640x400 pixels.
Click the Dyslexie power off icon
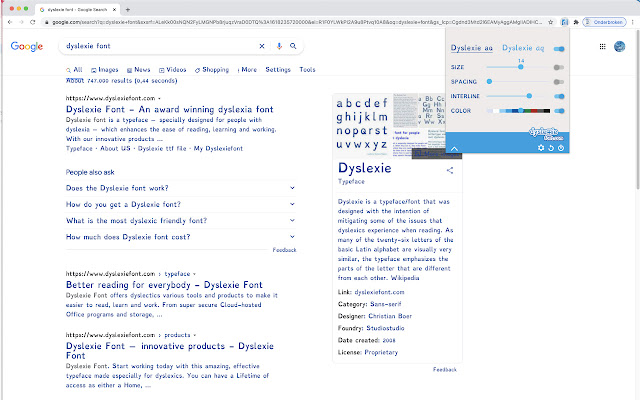point(561,148)
